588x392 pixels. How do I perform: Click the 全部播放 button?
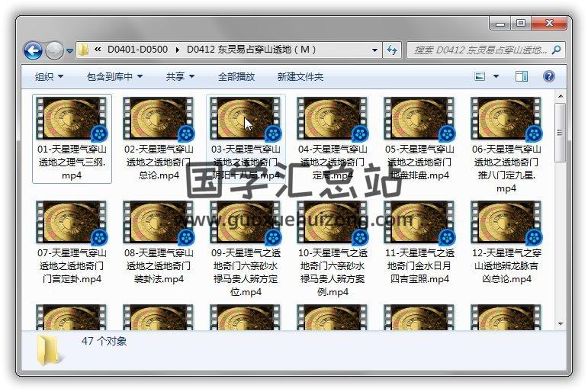pos(236,76)
